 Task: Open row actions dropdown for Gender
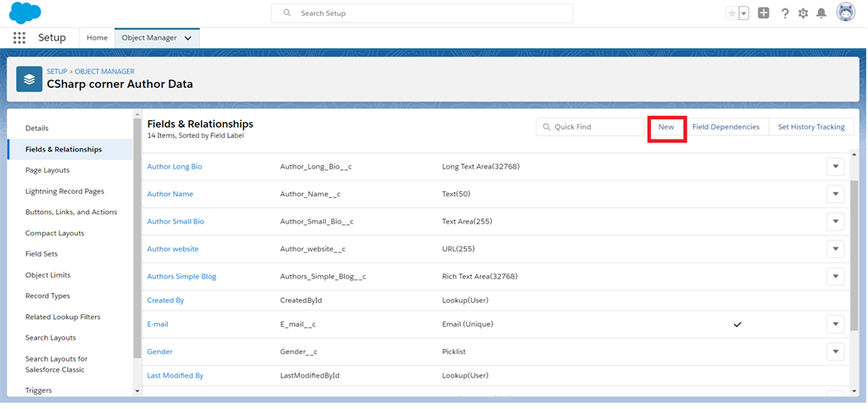[x=835, y=351]
